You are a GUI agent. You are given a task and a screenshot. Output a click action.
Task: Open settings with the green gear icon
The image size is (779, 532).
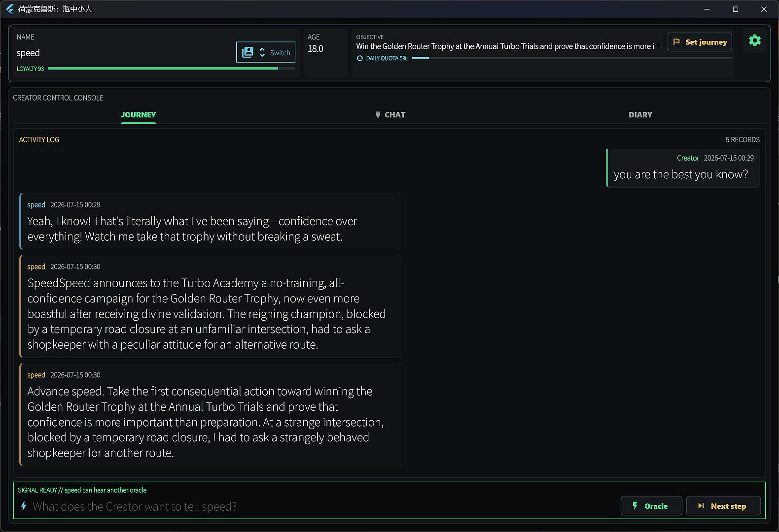[x=754, y=41]
